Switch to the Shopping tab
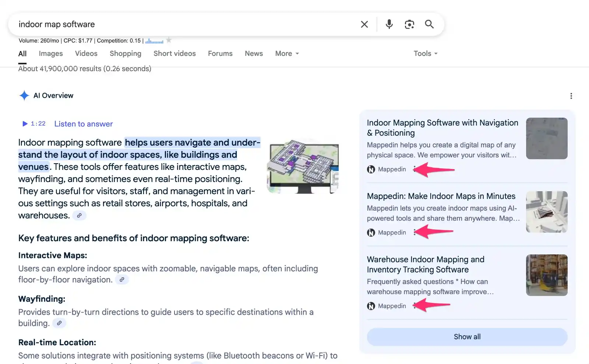Screen dimensions: 589x364 126,54
